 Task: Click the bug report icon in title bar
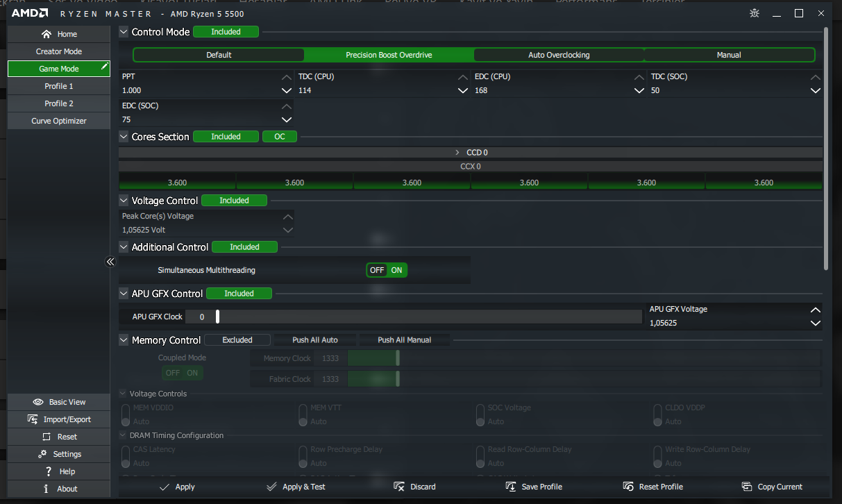point(755,13)
